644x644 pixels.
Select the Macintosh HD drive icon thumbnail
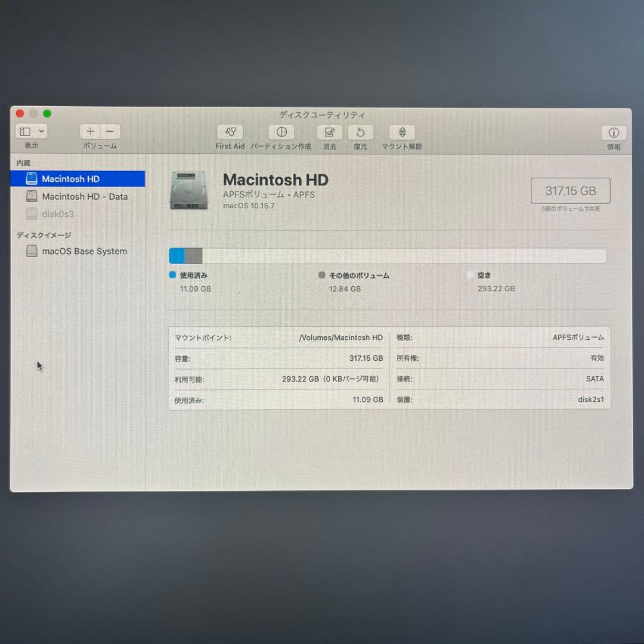click(188, 190)
